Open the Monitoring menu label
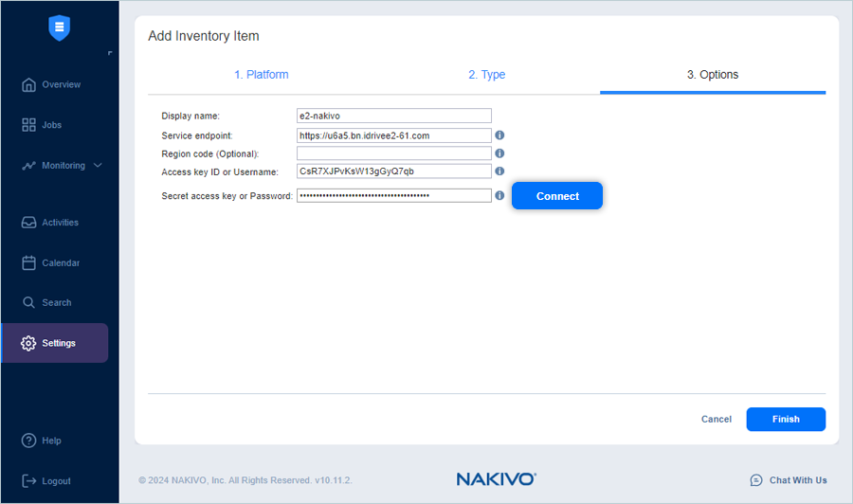Image resolution: width=853 pixels, height=504 pixels. coord(64,165)
